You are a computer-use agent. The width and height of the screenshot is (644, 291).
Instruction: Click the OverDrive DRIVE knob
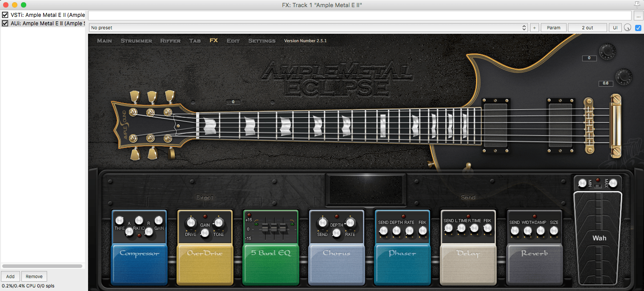(x=191, y=222)
